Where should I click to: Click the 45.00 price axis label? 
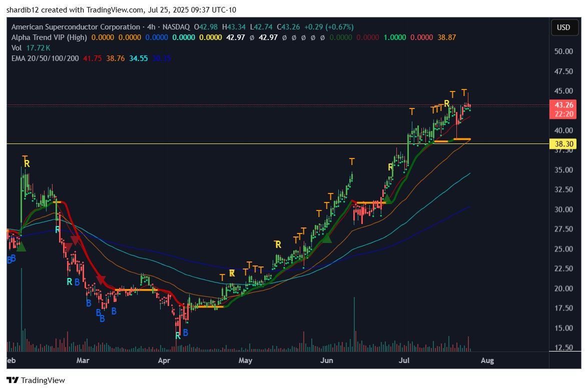[563, 91]
